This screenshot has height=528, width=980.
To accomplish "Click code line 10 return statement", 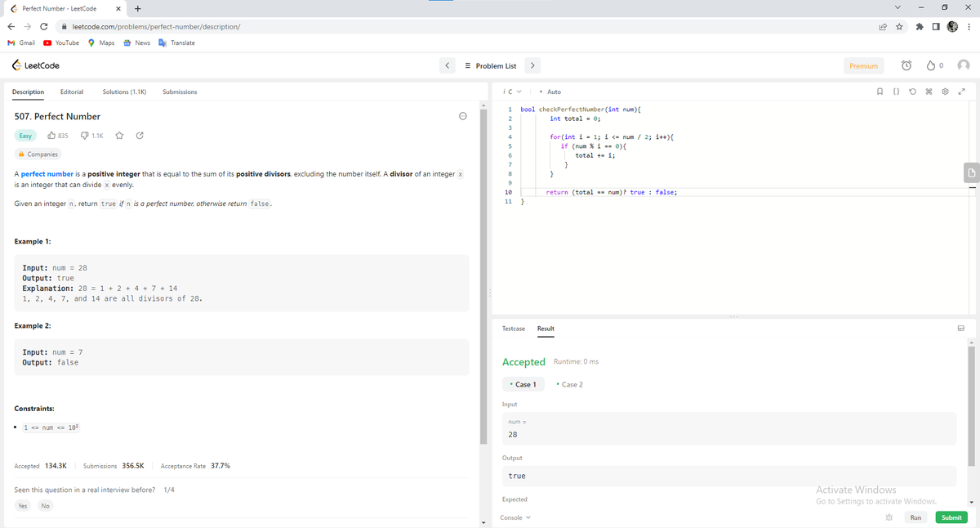I will [612, 192].
